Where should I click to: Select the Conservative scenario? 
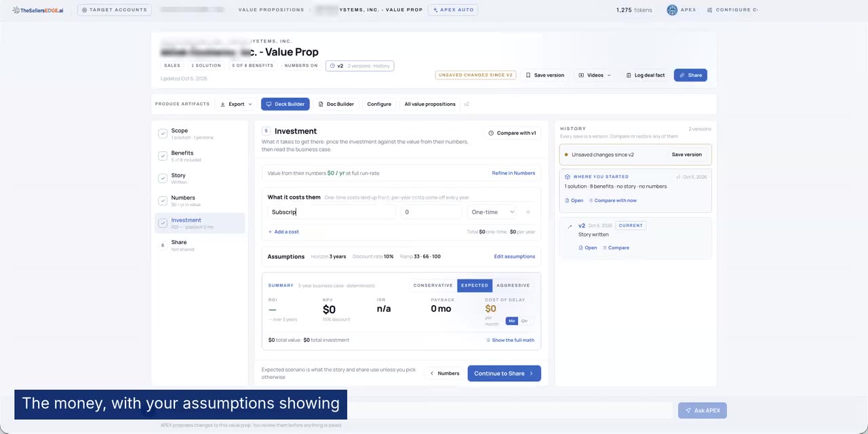point(433,285)
